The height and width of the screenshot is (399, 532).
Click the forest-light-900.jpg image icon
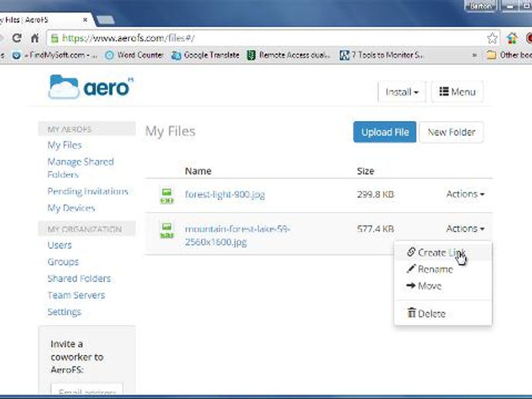pyautogui.click(x=167, y=196)
